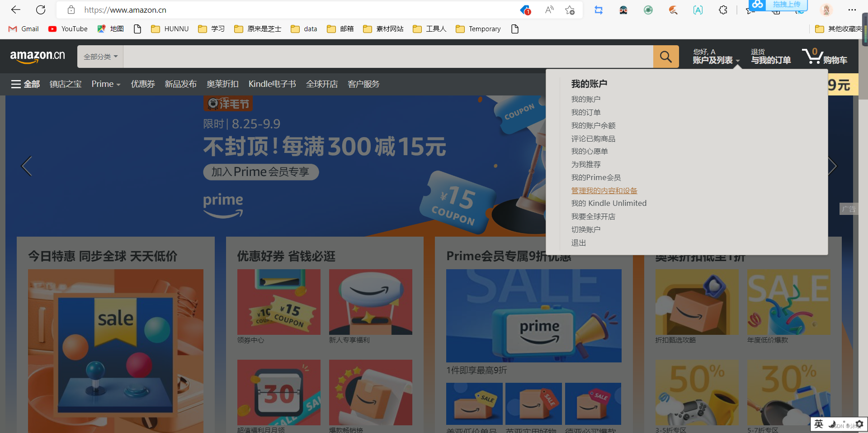Go to 全球开店 in navigation
This screenshot has height=433, width=868.
pyautogui.click(x=322, y=84)
